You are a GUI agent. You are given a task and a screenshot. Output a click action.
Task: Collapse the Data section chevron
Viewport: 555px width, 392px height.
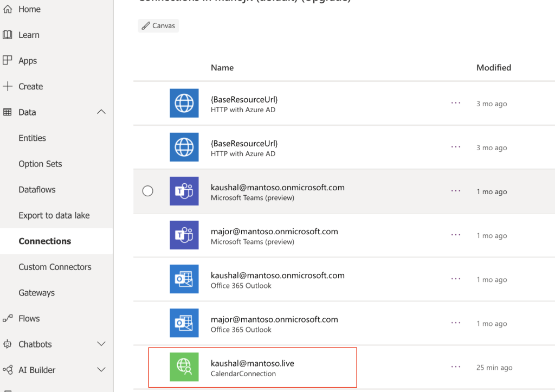tap(101, 112)
